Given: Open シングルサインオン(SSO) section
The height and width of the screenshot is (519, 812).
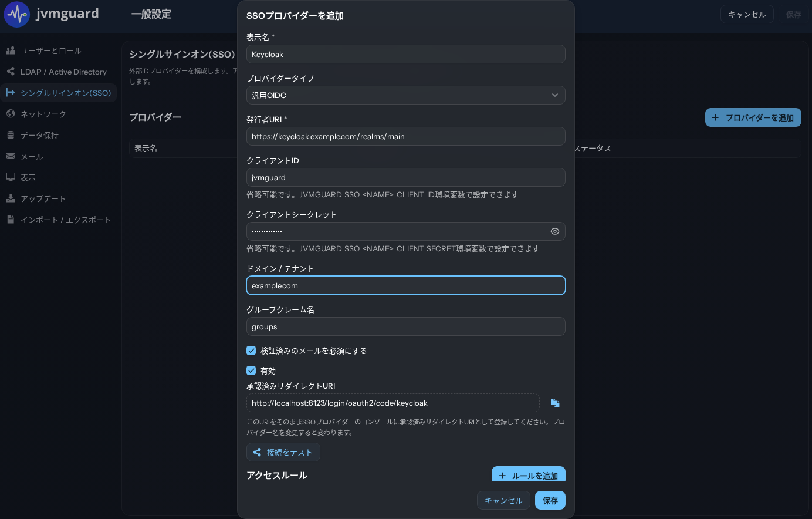Looking at the screenshot, I should [59, 93].
